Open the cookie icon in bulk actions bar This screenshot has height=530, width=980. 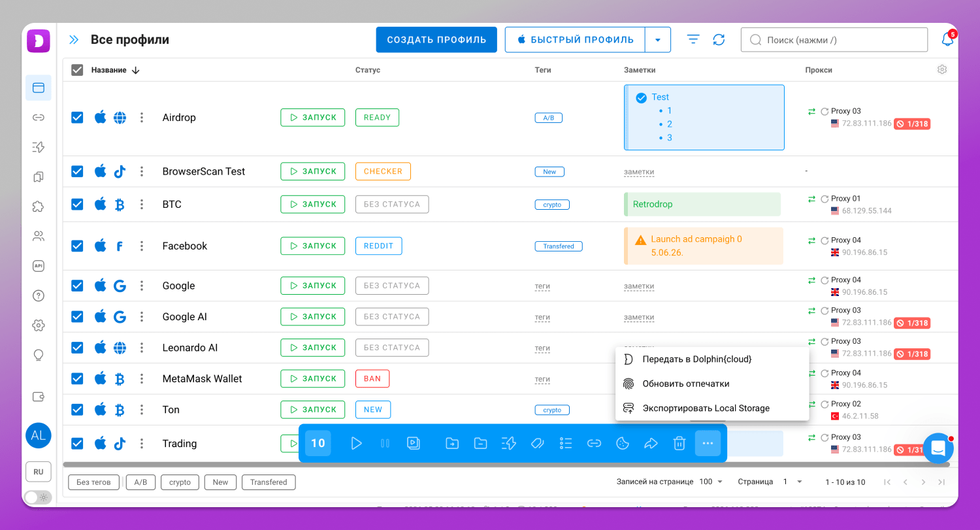623,444
